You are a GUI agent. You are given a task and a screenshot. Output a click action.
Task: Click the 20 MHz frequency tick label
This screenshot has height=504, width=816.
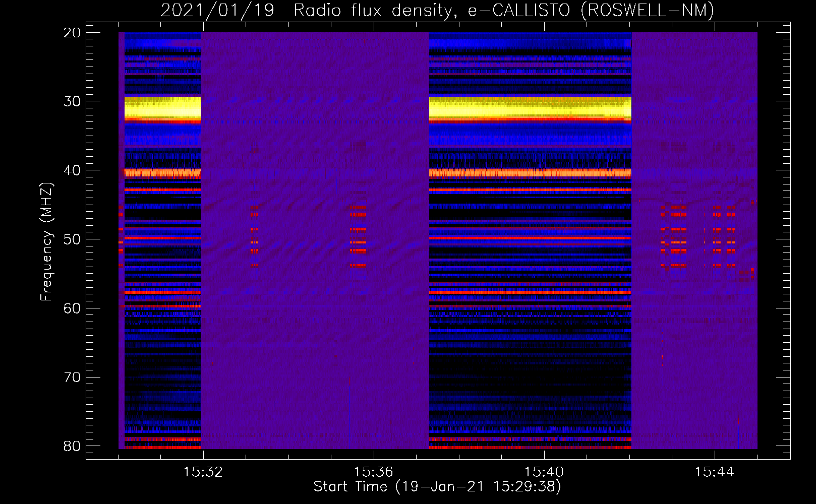(x=72, y=33)
